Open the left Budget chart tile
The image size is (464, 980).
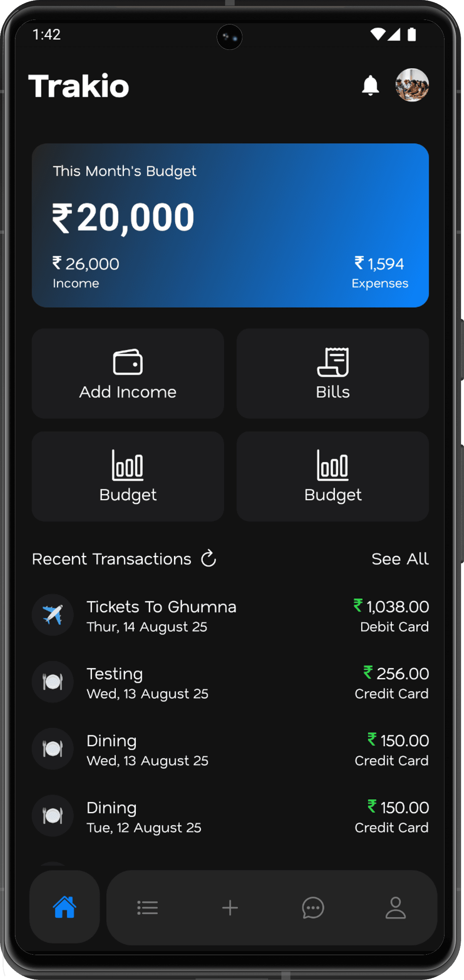(x=128, y=477)
